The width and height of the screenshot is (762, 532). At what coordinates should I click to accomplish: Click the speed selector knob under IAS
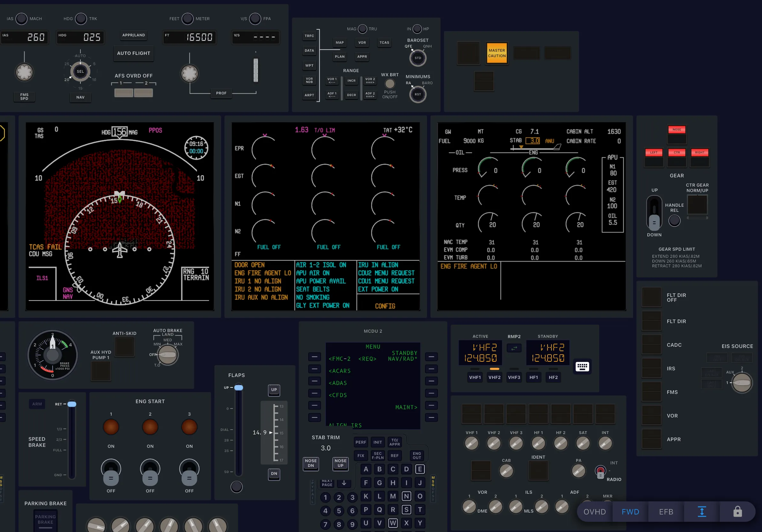click(x=24, y=72)
